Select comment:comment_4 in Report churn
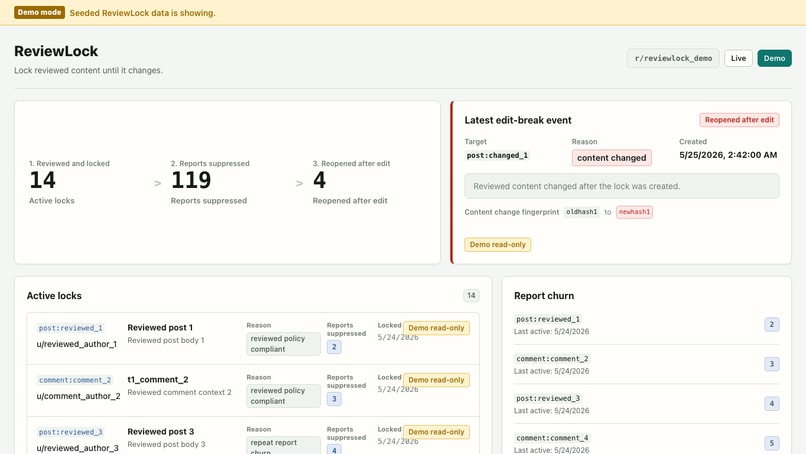Image resolution: width=806 pixels, height=454 pixels. point(552,438)
